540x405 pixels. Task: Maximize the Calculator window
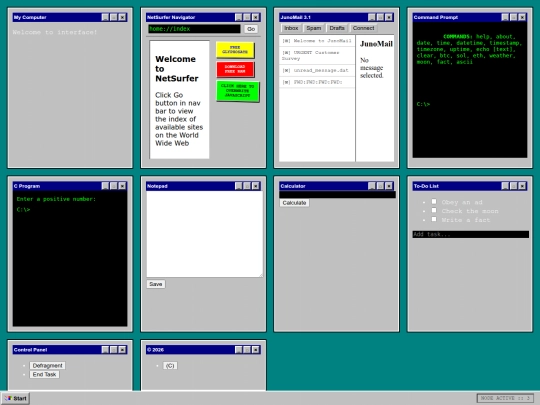pyautogui.click(x=380, y=186)
